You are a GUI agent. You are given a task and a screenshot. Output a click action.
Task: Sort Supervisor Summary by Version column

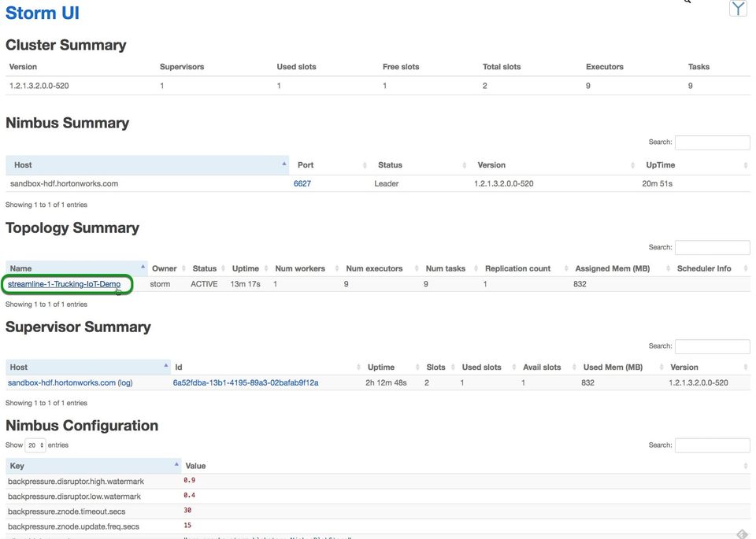click(x=708, y=367)
